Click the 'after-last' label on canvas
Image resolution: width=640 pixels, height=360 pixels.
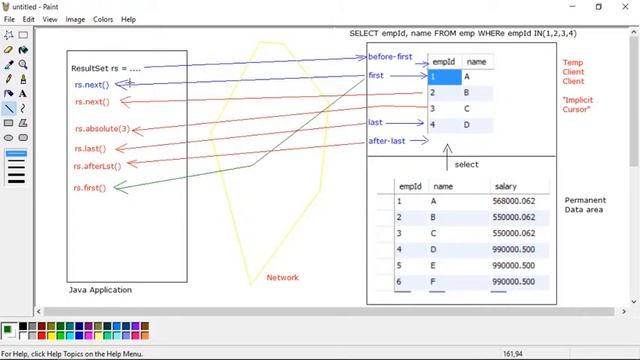pos(387,141)
